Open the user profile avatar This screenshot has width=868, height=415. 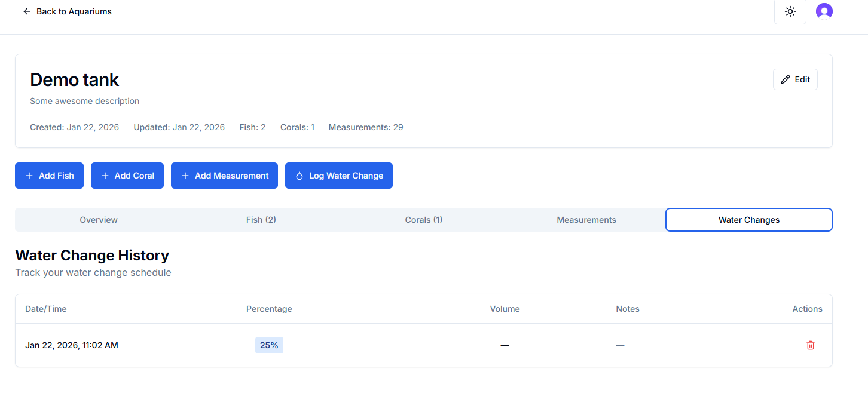tap(824, 11)
